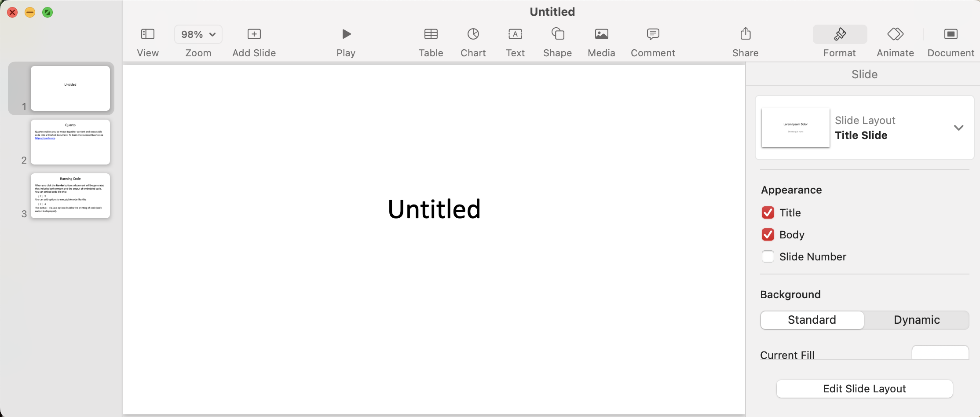Open the View options menu

pyautogui.click(x=147, y=34)
